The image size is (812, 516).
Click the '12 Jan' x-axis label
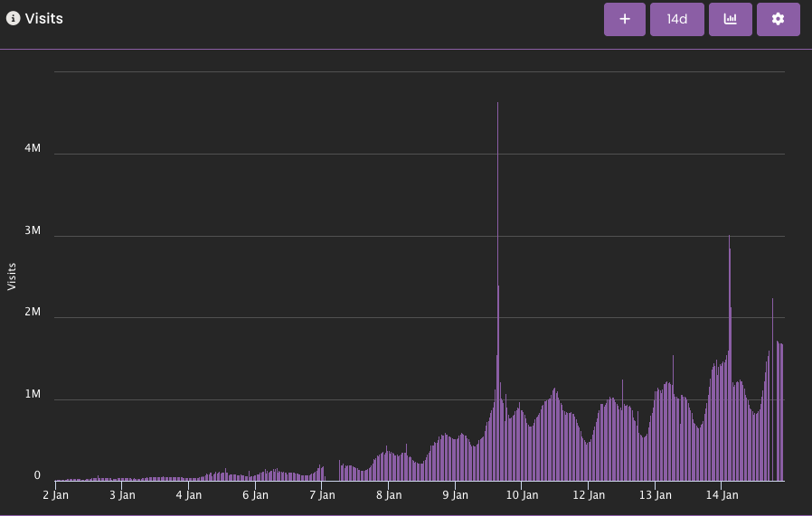(x=589, y=495)
